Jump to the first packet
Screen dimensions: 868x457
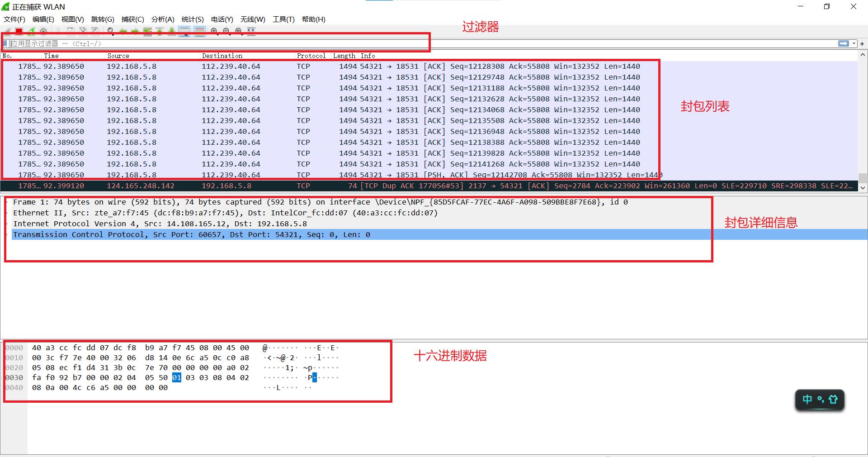coord(160,31)
